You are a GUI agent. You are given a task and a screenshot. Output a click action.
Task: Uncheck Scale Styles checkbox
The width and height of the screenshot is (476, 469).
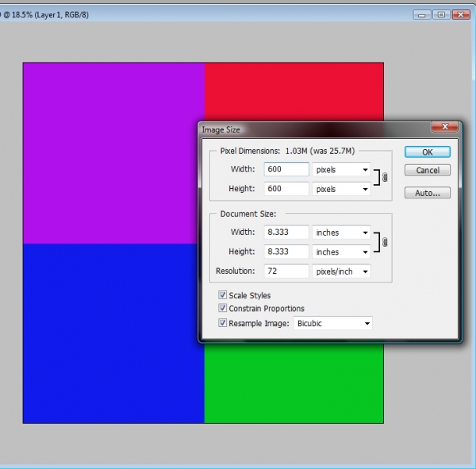click(x=222, y=295)
